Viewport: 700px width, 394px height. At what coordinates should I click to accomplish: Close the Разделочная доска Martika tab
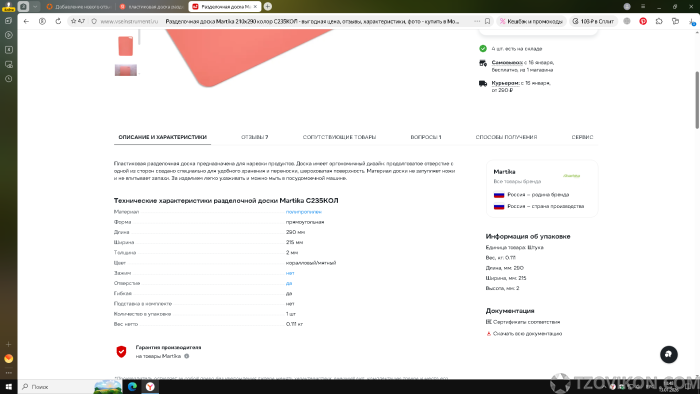tap(255, 7)
